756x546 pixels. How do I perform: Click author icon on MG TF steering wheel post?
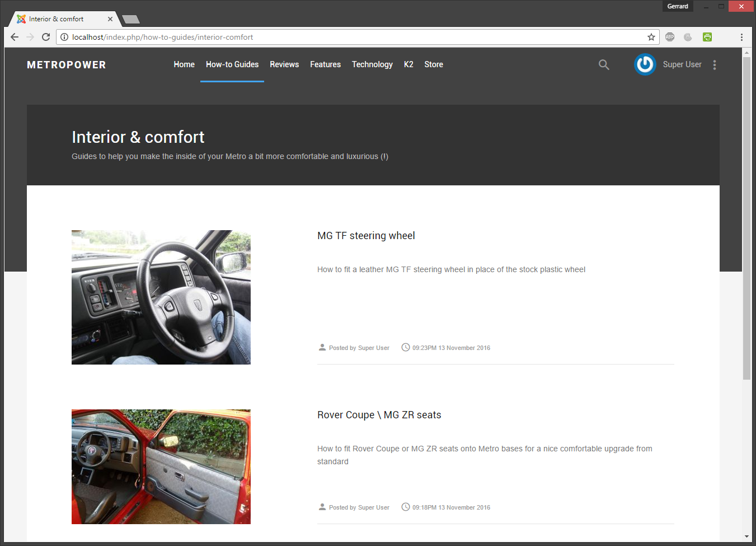322,347
